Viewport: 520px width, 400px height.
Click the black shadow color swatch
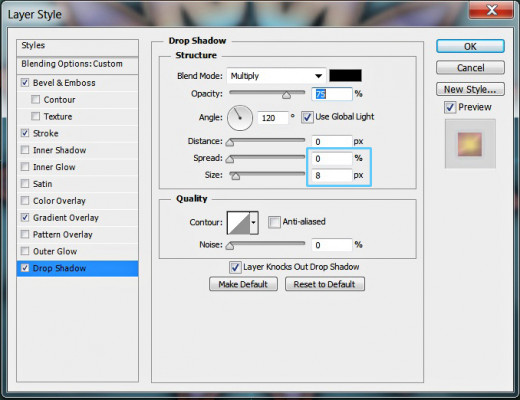[345, 76]
